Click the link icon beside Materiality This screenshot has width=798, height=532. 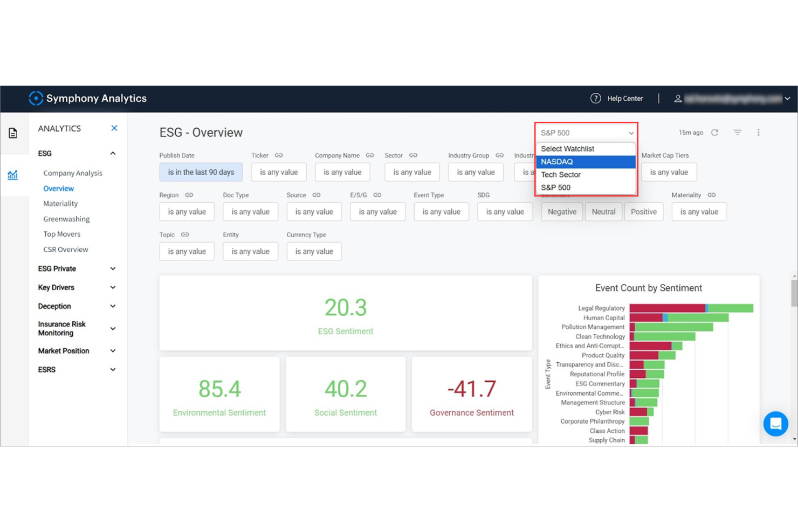[x=712, y=195]
